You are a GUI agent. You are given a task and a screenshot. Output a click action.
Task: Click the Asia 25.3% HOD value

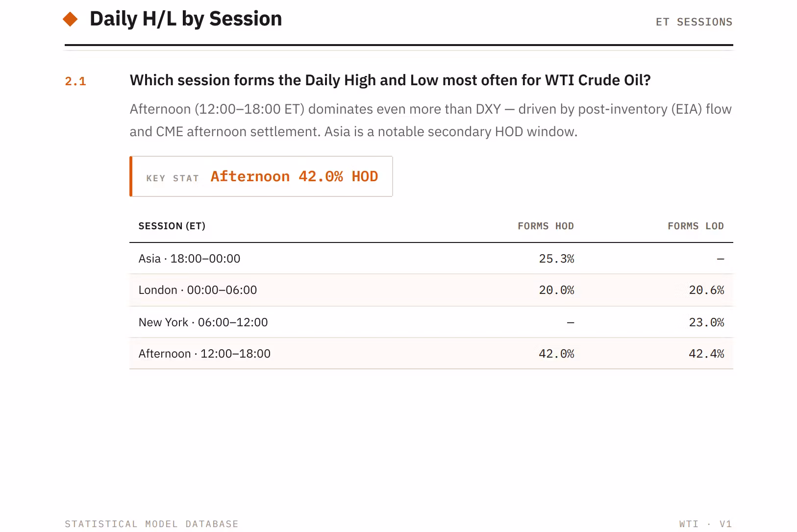click(x=556, y=259)
